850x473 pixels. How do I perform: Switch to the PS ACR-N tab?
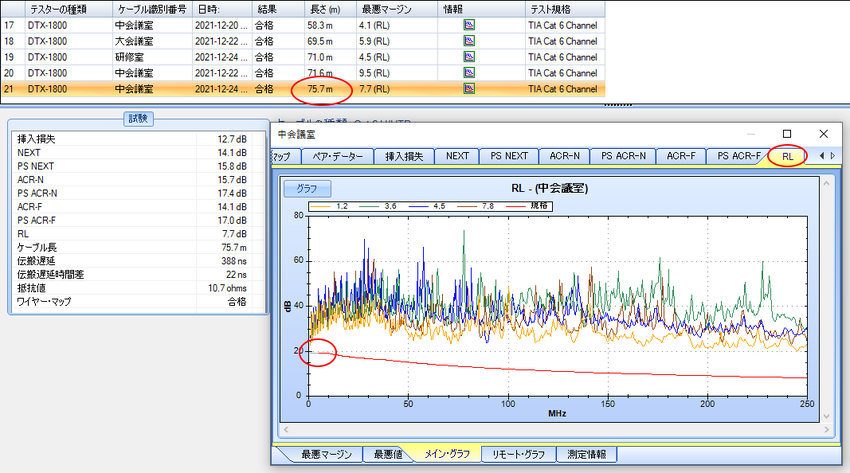tap(623, 156)
